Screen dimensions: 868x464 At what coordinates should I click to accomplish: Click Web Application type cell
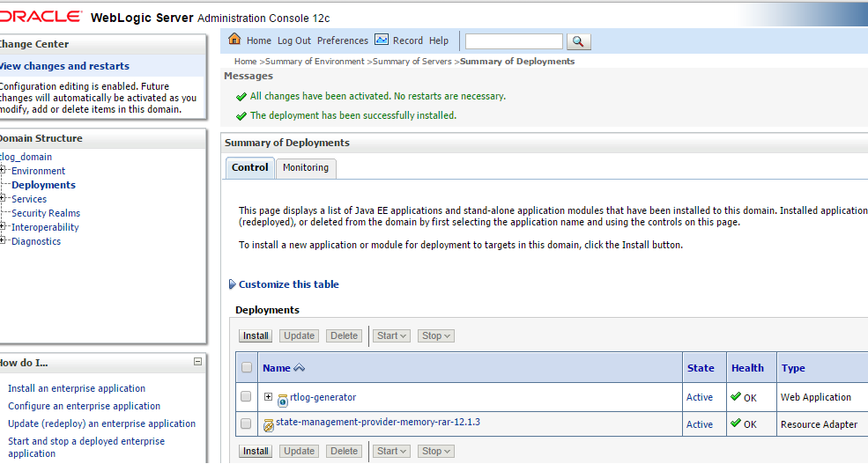[815, 397]
